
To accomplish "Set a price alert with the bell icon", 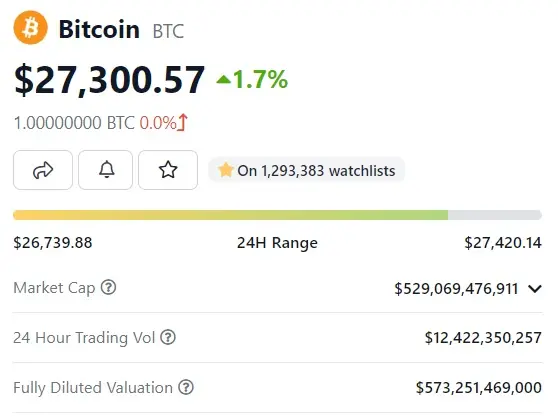I will pos(106,170).
